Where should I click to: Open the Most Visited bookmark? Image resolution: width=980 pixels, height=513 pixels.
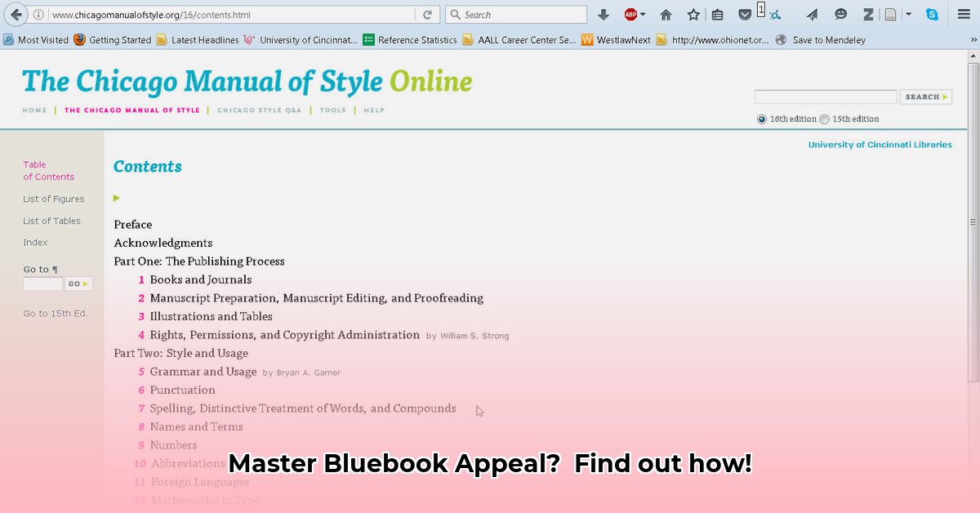(x=36, y=39)
